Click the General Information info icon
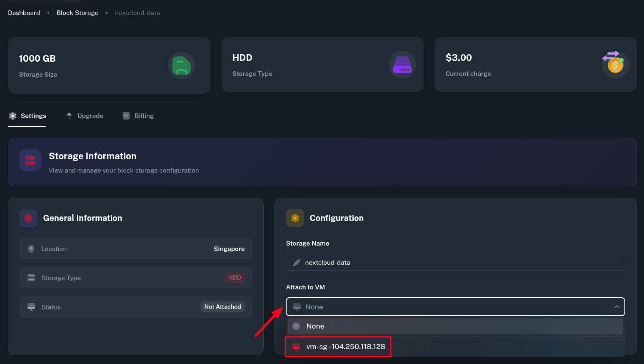644x364 pixels. tap(28, 218)
